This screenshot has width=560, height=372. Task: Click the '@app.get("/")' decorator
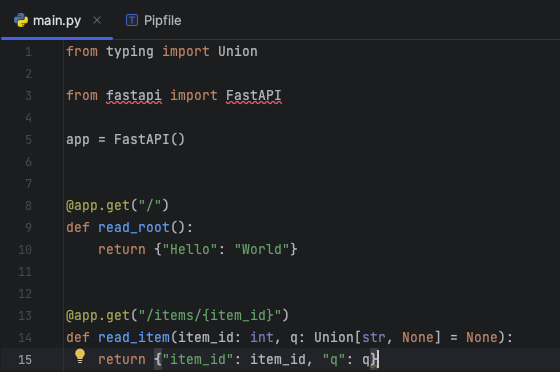click(x=118, y=206)
